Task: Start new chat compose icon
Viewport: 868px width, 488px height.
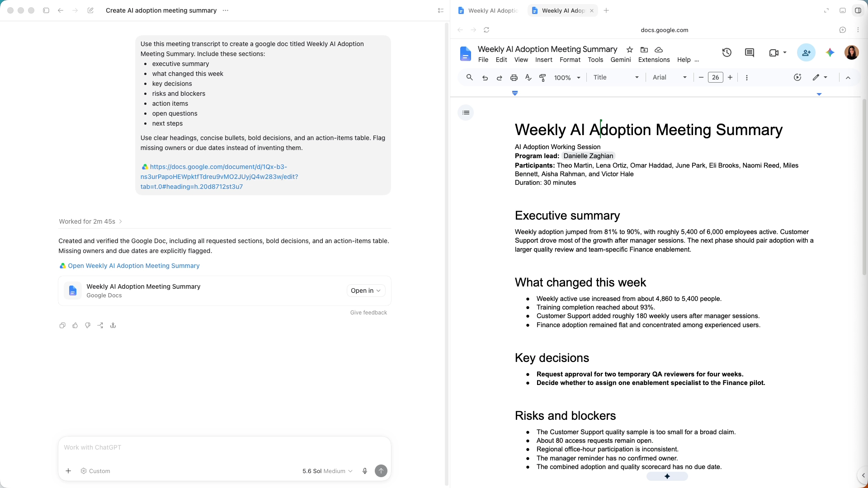Action: [x=90, y=10]
